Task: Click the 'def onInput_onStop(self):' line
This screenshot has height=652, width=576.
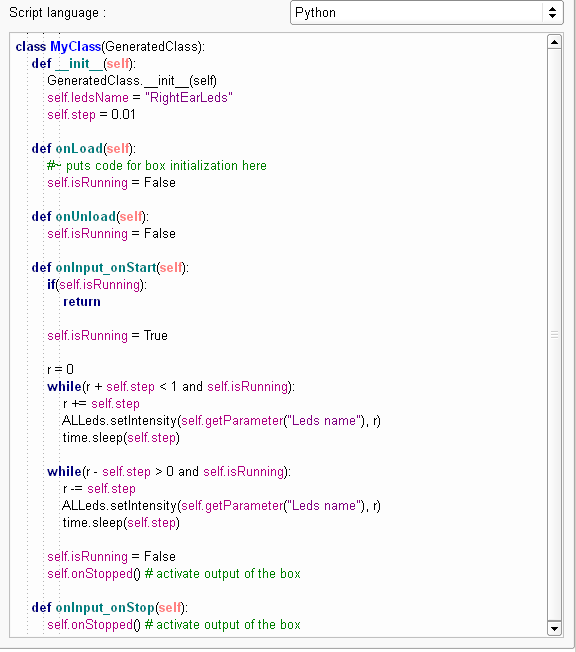Action: click(110, 608)
